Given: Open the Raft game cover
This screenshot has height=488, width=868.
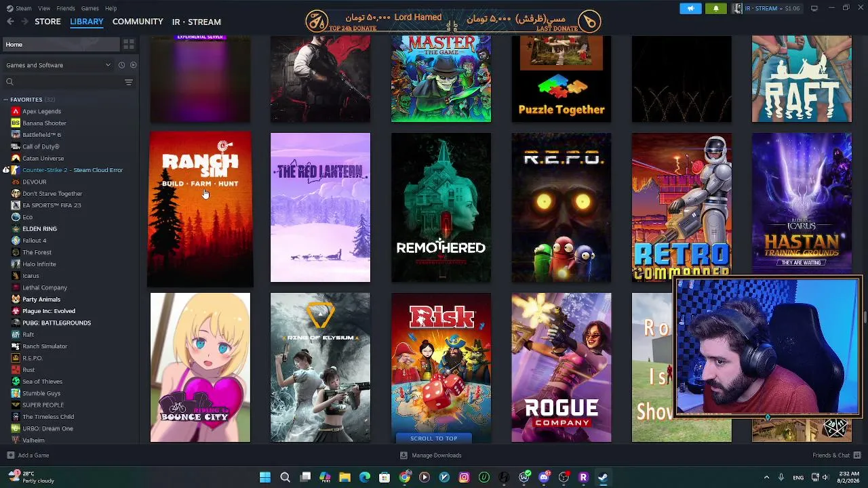Looking at the screenshot, I should [x=802, y=79].
